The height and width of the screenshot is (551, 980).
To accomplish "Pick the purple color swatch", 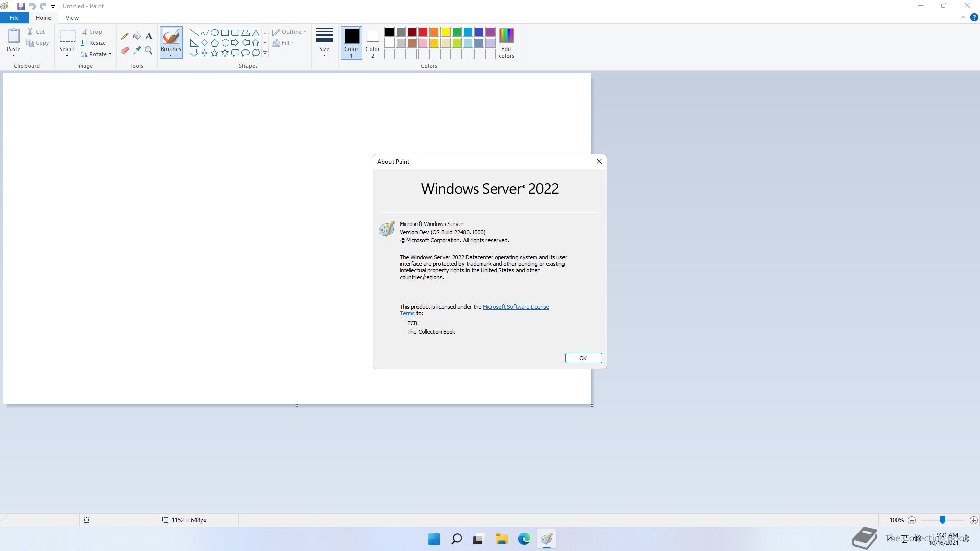I will pos(491,32).
